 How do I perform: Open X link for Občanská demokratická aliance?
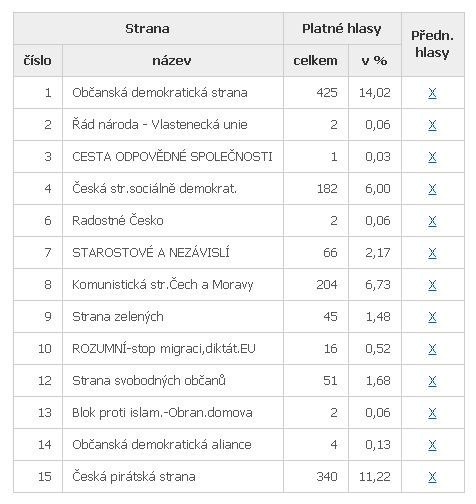point(432,445)
